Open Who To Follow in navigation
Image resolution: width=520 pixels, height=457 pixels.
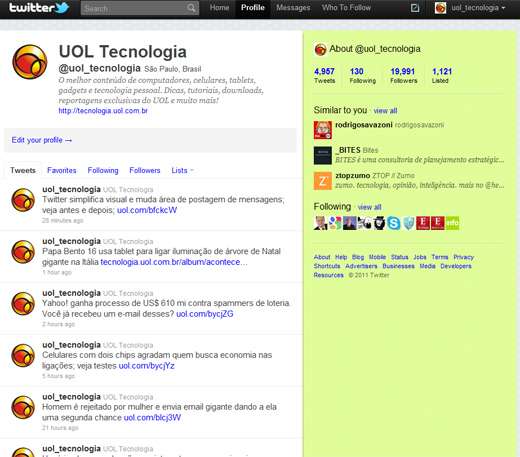coord(346,8)
